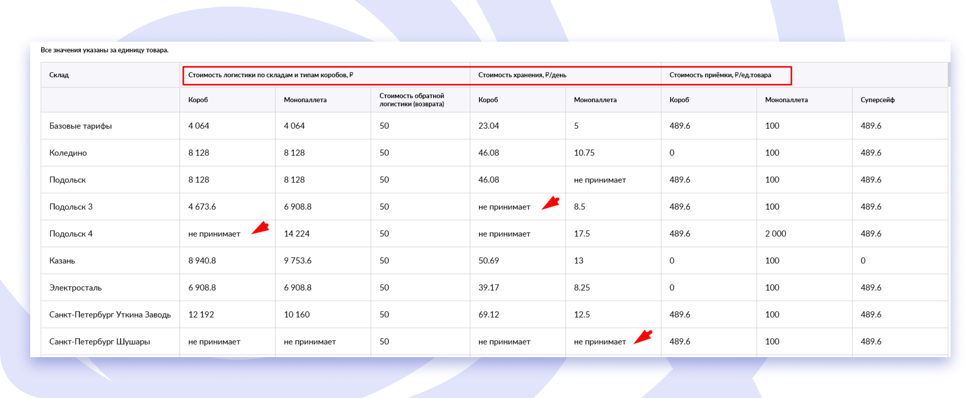Click the Стоимость хранения, ₽/день header
The height and width of the screenshot is (398, 980).
pos(522,75)
